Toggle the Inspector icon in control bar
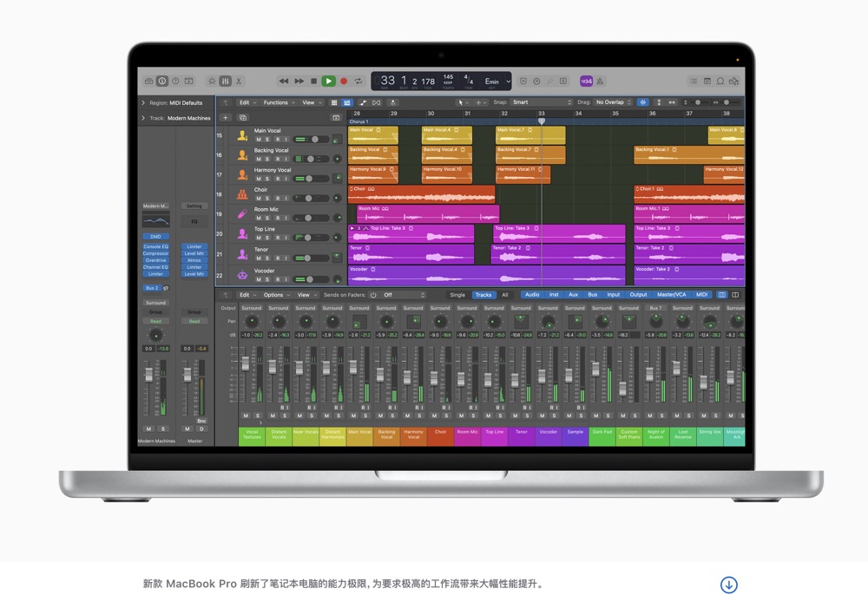 pos(162,82)
